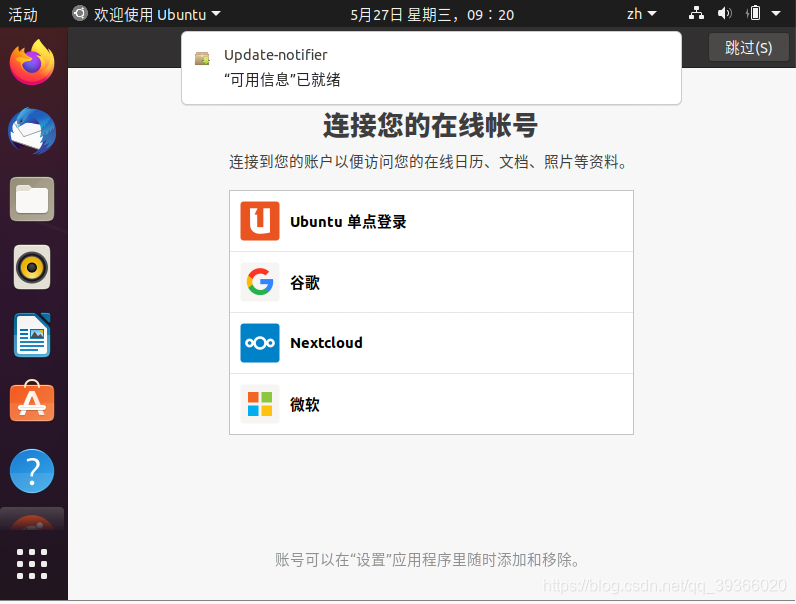Show applications grid button
The width and height of the screenshot is (796, 604).
[32, 564]
